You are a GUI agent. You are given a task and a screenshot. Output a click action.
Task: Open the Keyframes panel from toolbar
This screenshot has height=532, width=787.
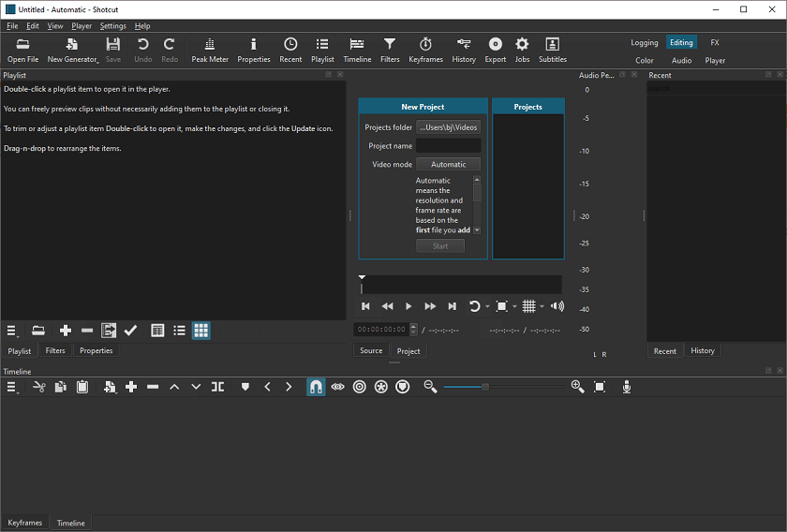coord(425,51)
